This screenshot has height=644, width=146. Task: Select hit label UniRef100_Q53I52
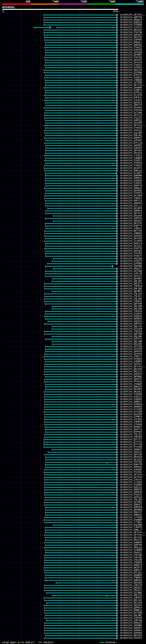[x=131, y=37]
